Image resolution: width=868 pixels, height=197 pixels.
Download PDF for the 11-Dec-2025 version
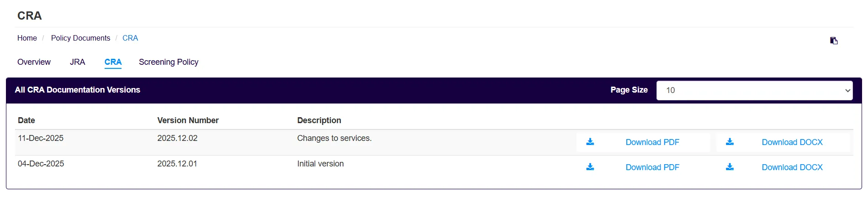(652, 142)
